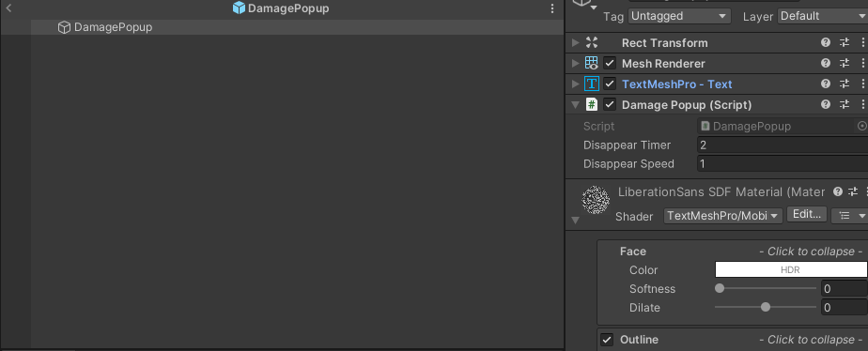Image resolution: width=868 pixels, height=351 pixels.
Task: Toggle the Outline checkbox
Action: 607,340
